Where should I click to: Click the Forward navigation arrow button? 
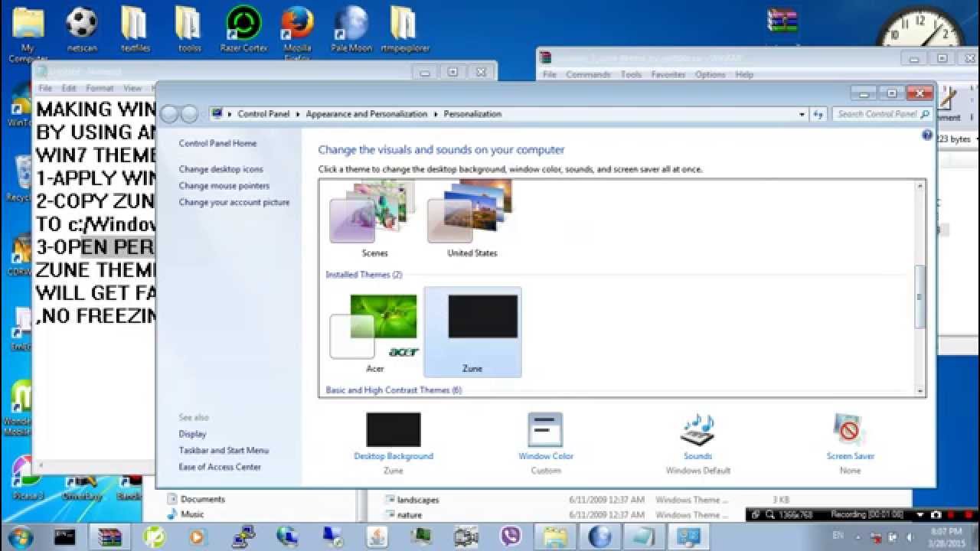189,114
